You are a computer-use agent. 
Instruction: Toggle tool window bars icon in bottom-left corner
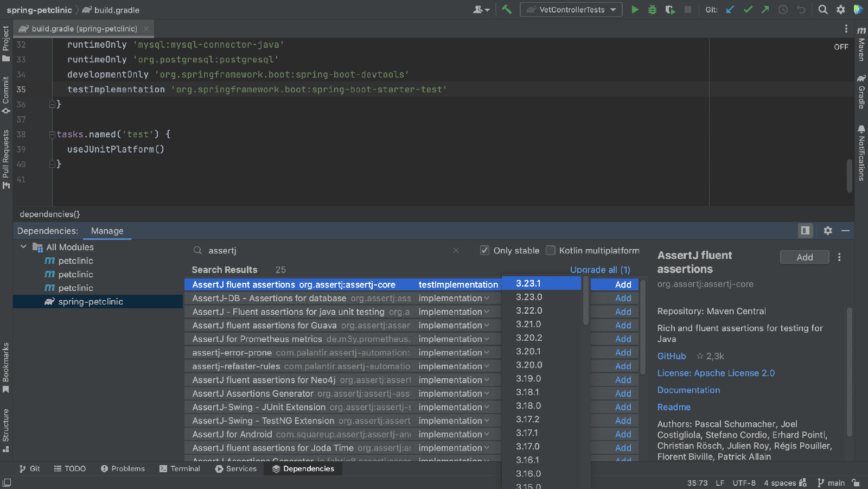pos(7,482)
